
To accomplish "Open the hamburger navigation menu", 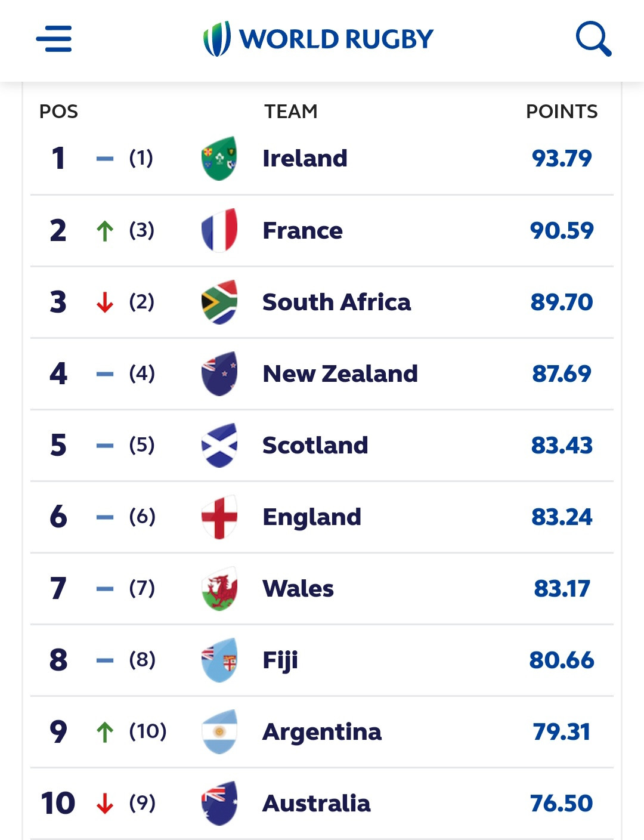I will tap(54, 39).
